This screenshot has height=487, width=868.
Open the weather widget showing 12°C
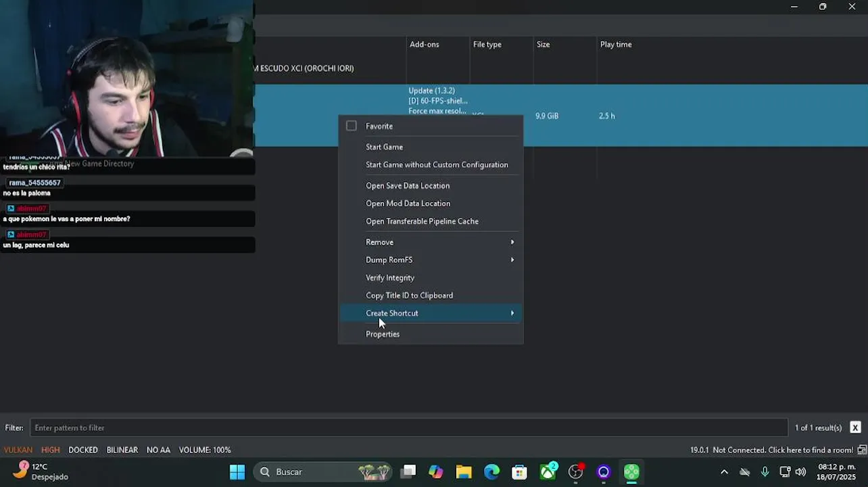click(x=41, y=471)
